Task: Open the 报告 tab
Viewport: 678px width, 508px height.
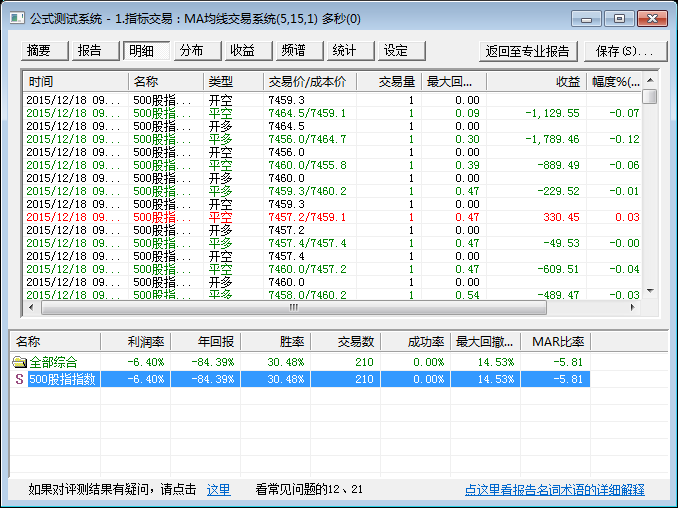Action: click(x=90, y=51)
